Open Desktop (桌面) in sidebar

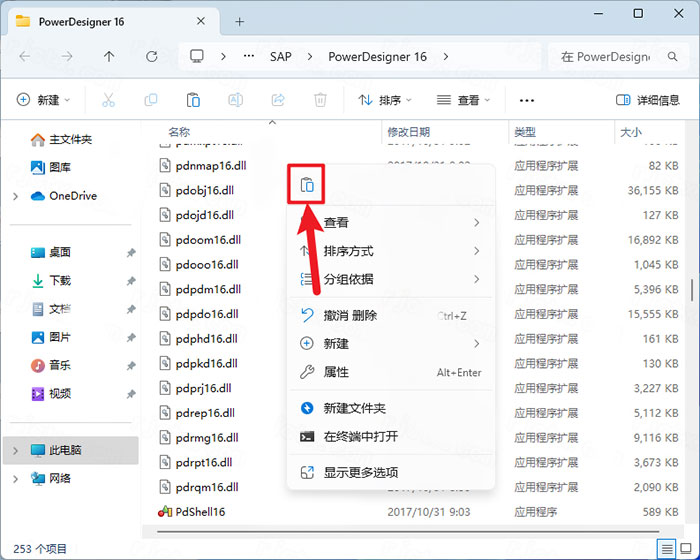pyautogui.click(x=51, y=252)
